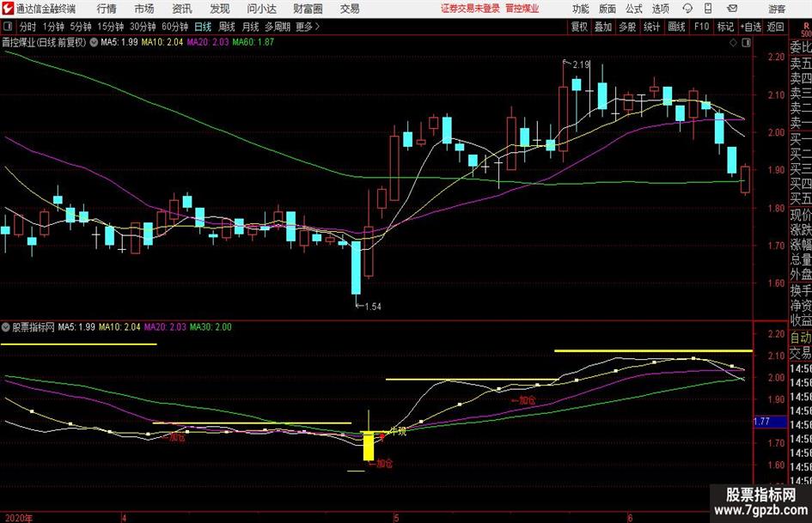This screenshot has width=812, height=523.
Task: Click month 5 marker on time axis
Action: point(396,518)
